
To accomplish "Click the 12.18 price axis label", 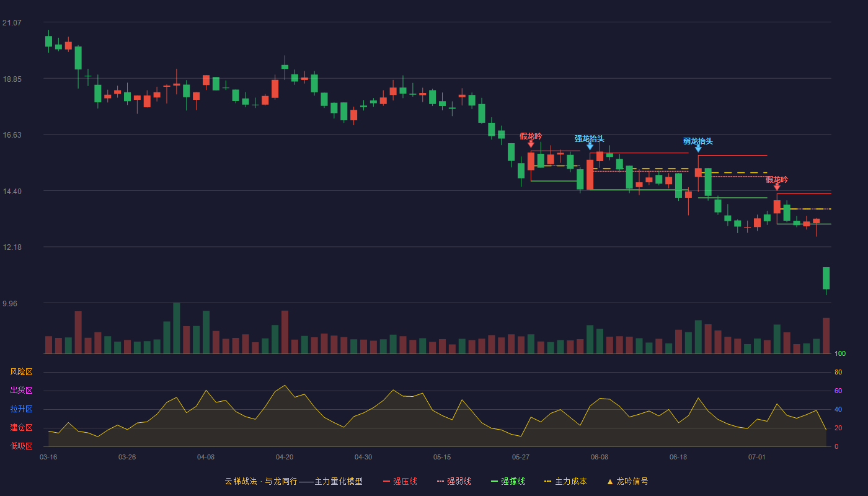I will (12, 247).
